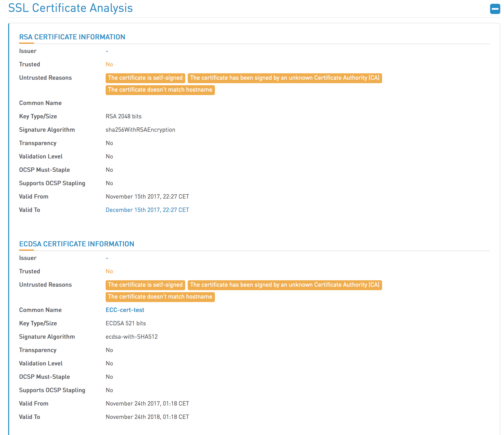The image size is (504, 435).
Task: Click ECDSA 'doesn't match hostname' badge
Action: coord(160,297)
